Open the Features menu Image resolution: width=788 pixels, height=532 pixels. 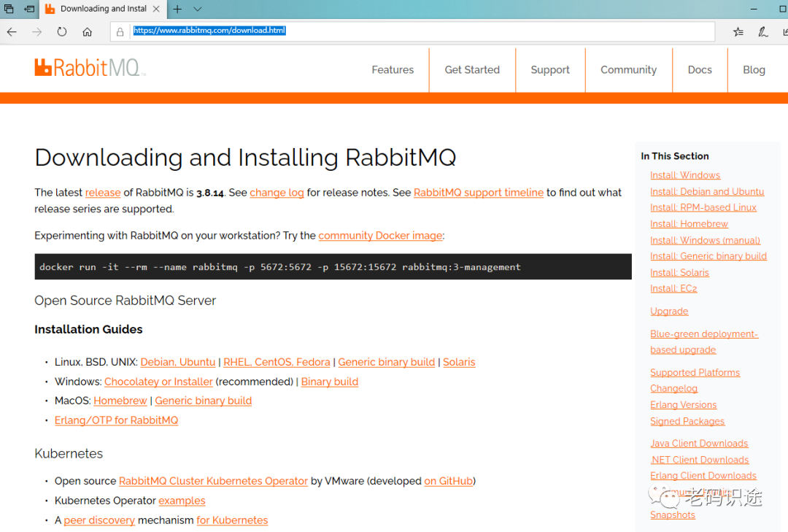point(393,70)
